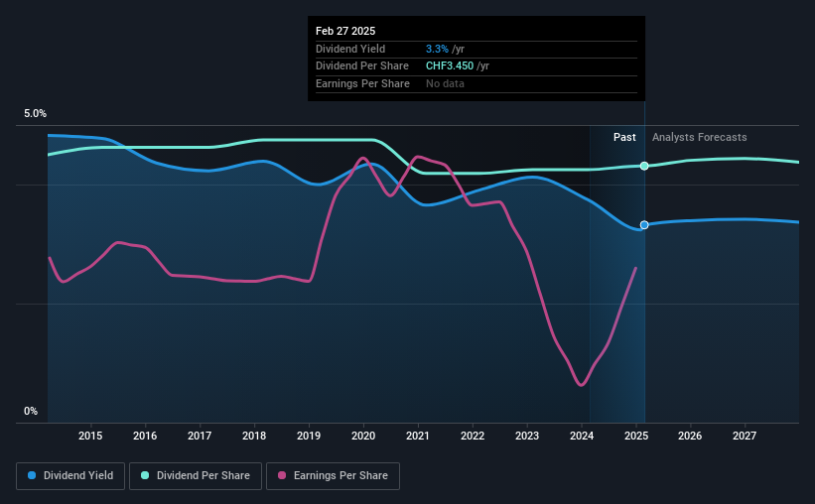Click the 2027 x-axis label
815x504 pixels.
click(745, 436)
